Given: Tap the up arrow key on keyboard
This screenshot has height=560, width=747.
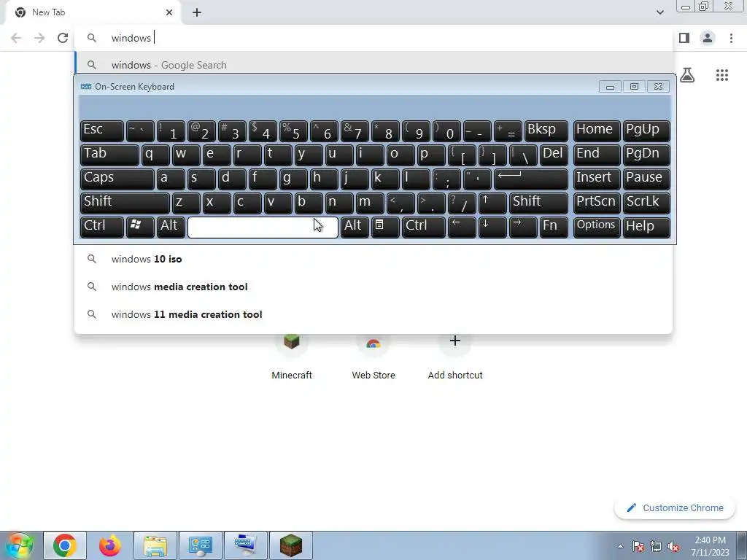Looking at the screenshot, I should click(492, 203).
